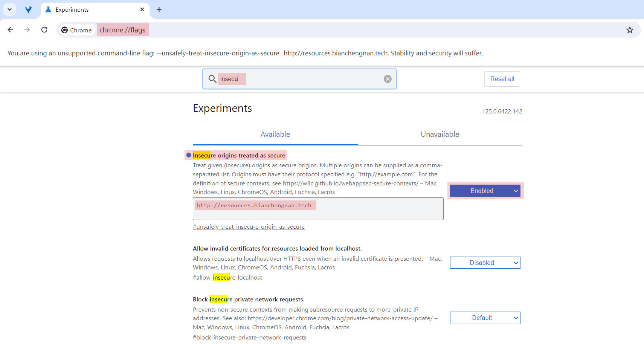The image size is (644, 344).
Task: Focus the address bar showing chrome://flags
Action: click(x=122, y=30)
